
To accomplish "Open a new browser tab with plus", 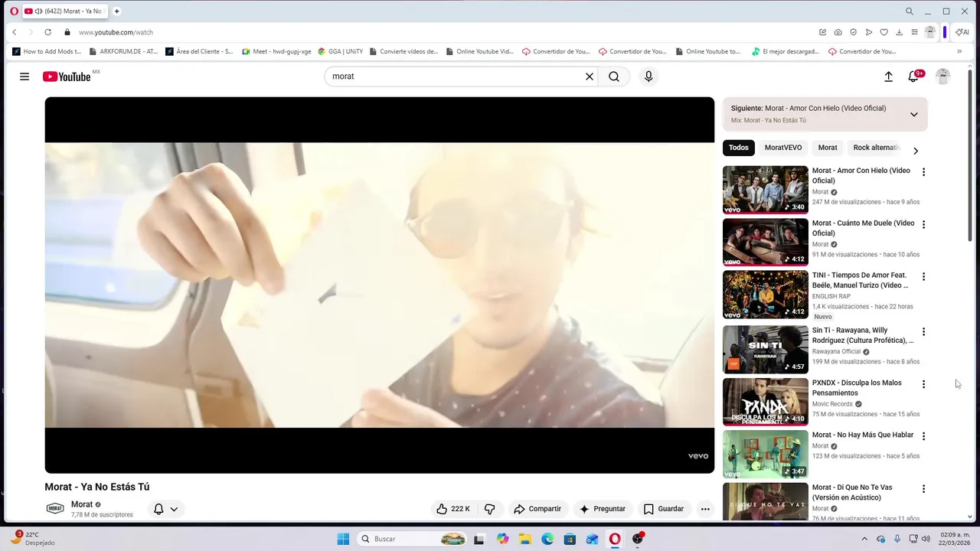I will [117, 11].
